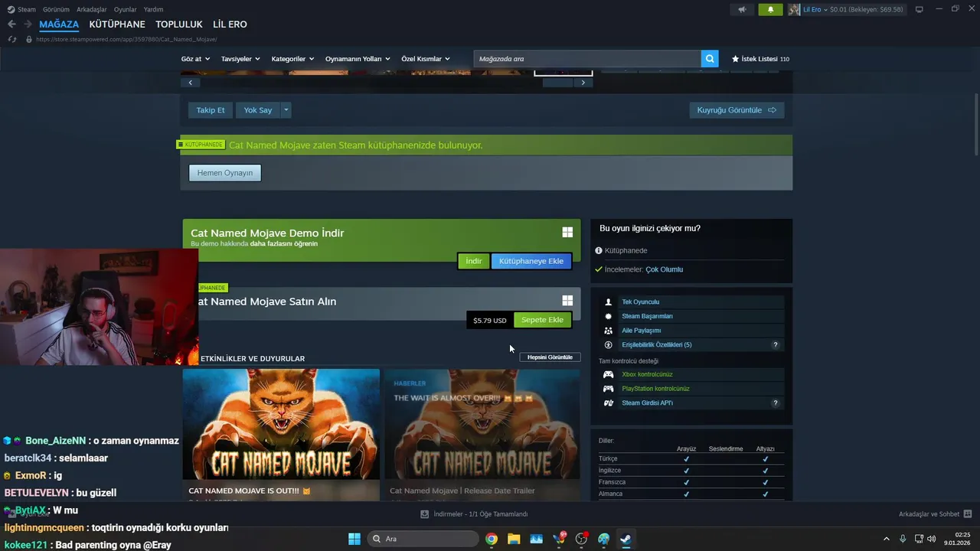Click the Steam taskbar icon

point(626,539)
